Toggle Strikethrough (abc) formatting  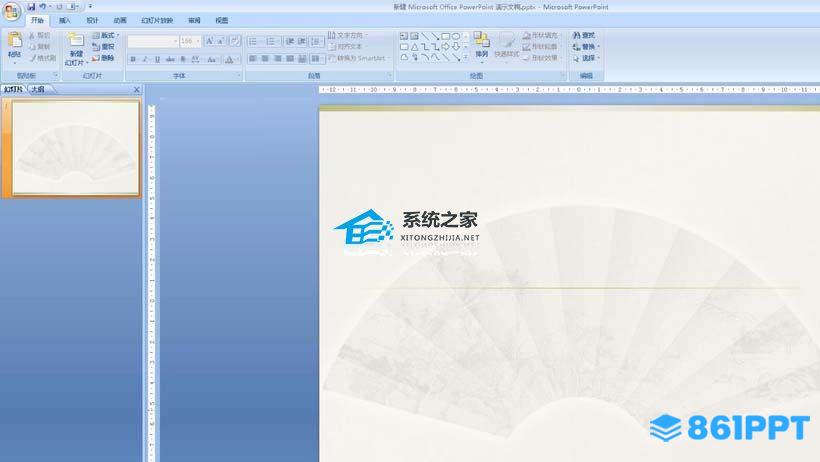170,59
